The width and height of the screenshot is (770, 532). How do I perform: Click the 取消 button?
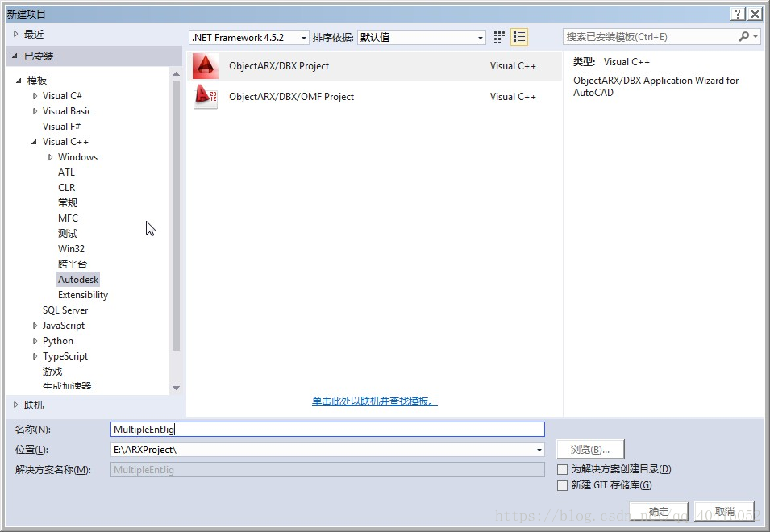tap(724, 512)
